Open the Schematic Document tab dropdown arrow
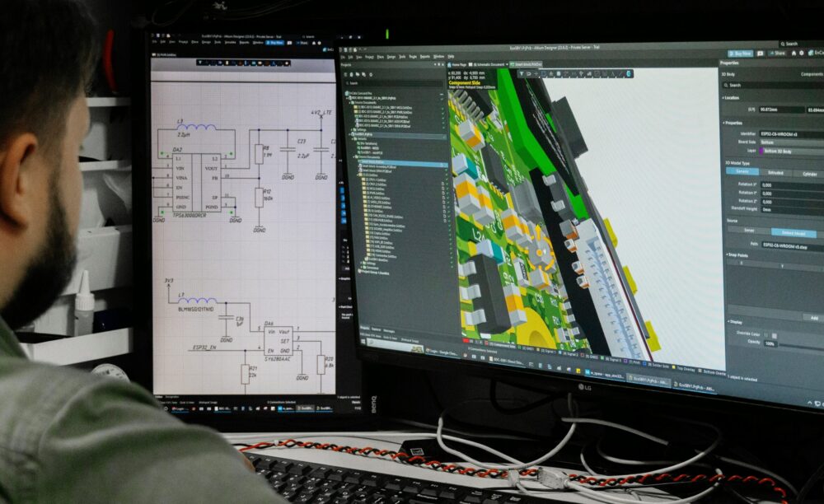Image resolution: width=824 pixels, height=504 pixels. point(507,64)
